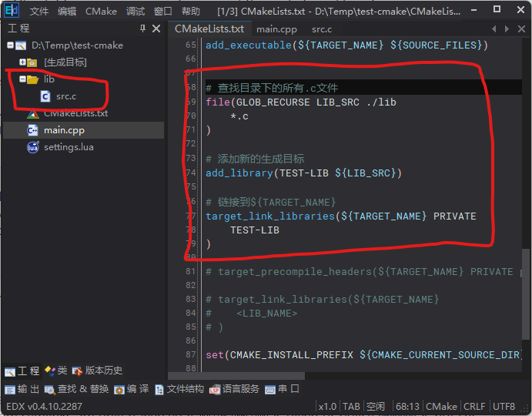Click the TAB indent mode indicator
Screen dimensions: 532x416
click(351, 406)
